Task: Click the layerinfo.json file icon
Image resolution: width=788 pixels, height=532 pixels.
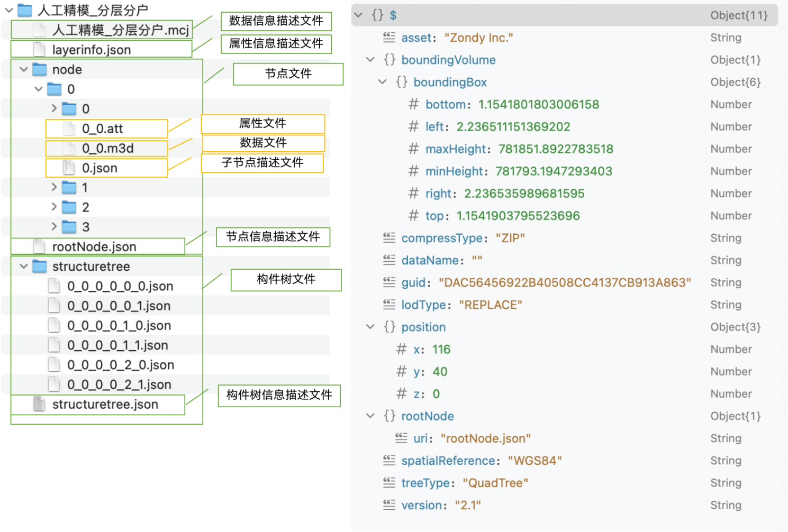Action: pos(39,50)
